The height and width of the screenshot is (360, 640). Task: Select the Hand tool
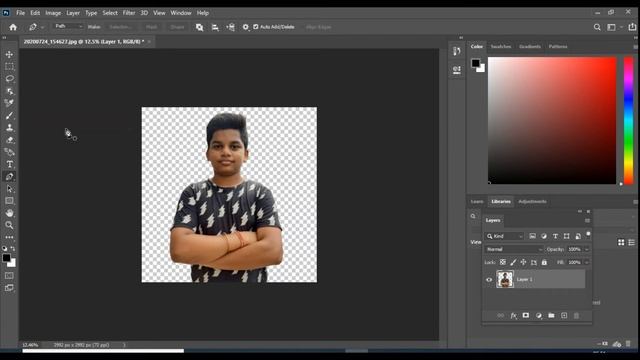[x=9, y=213]
